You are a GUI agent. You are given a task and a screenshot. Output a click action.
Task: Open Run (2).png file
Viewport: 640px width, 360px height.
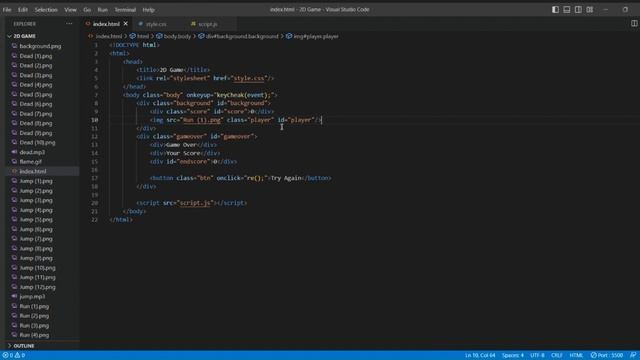pyautogui.click(x=34, y=316)
